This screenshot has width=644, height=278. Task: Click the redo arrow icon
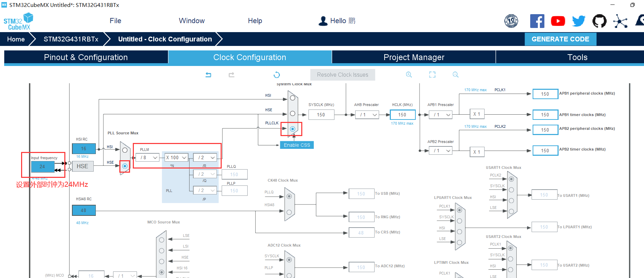pos(231,75)
